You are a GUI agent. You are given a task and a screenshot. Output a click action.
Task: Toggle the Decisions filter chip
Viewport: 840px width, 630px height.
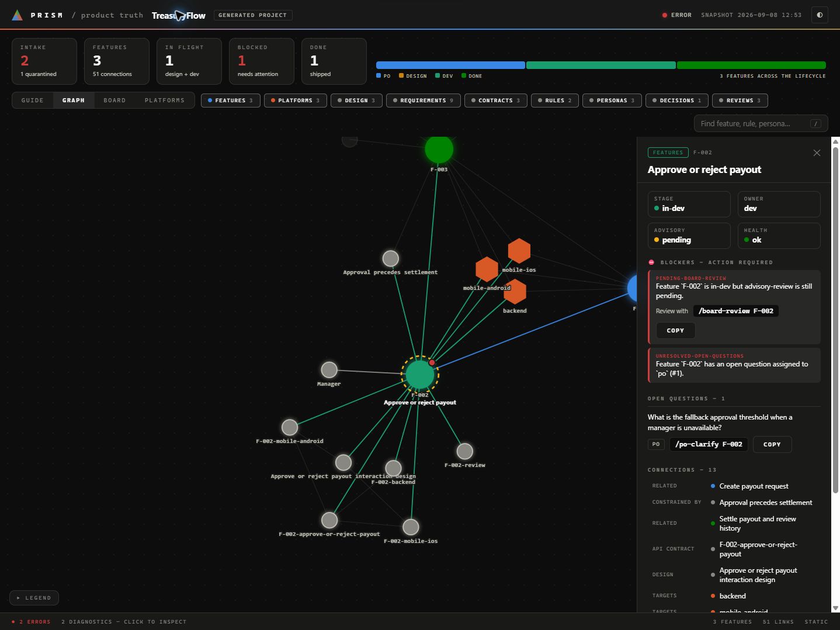[x=676, y=101]
